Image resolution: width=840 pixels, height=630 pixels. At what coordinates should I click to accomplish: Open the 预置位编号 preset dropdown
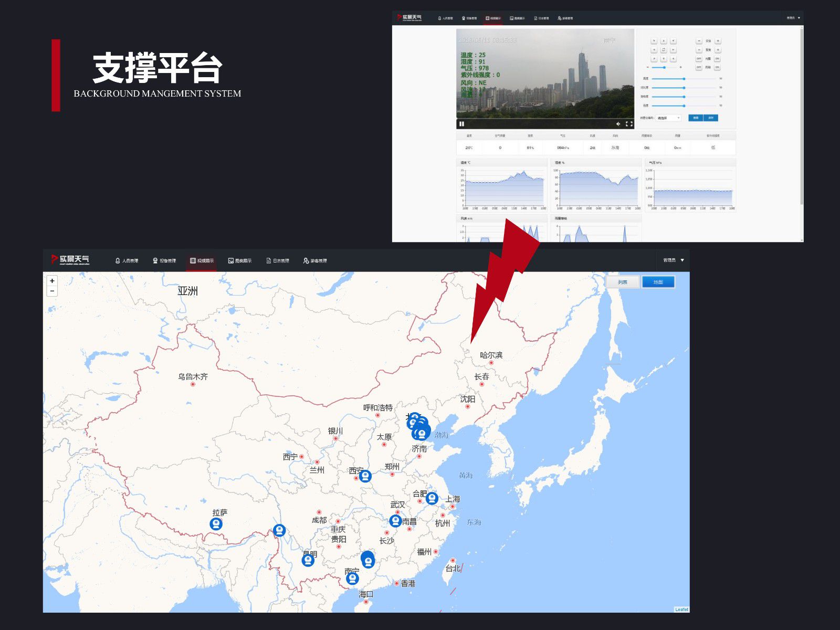(669, 118)
